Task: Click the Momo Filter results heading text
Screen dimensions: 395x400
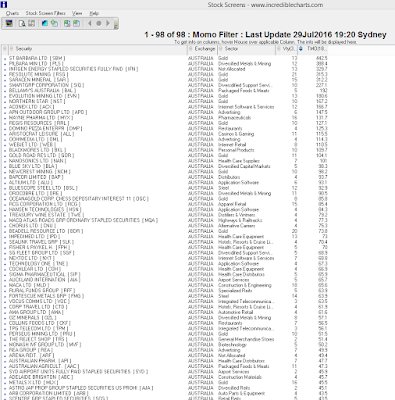Action: pos(265,35)
